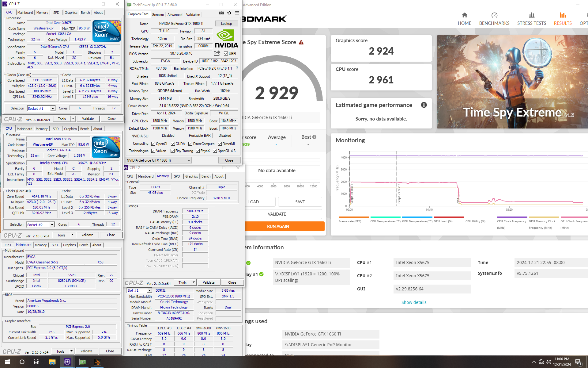
Task: Open GPU-Z hamburger menu
Action: point(237,13)
